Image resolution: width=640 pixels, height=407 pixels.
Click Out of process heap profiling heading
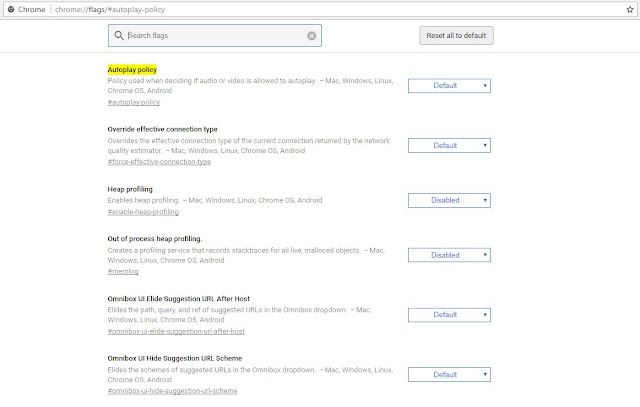155,239
